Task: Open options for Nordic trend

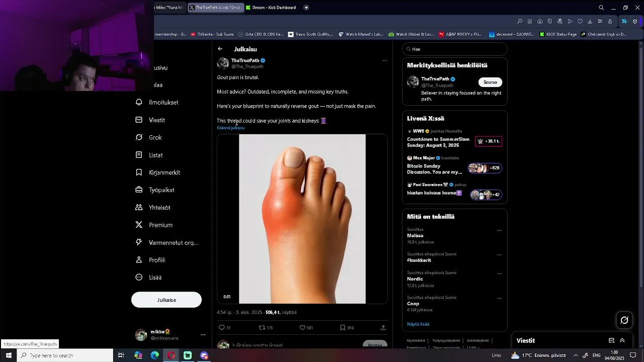Action: coord(499,274)
